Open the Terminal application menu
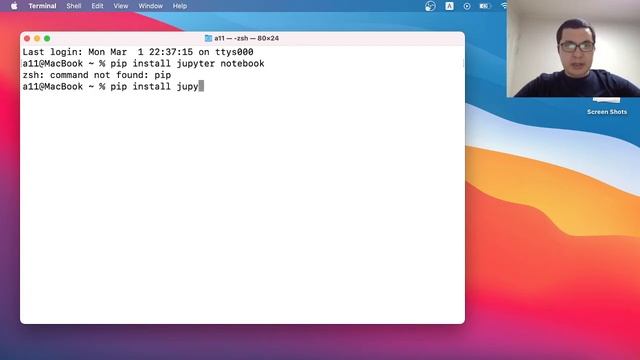The height and width of the screenshot is (360, 640). click(42, 6)
